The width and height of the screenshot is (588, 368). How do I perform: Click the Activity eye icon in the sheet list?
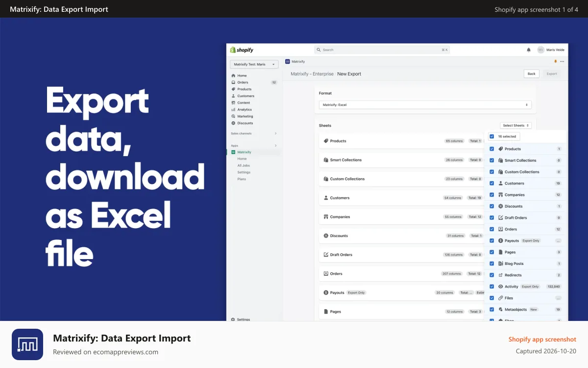(x=501, y=287)
